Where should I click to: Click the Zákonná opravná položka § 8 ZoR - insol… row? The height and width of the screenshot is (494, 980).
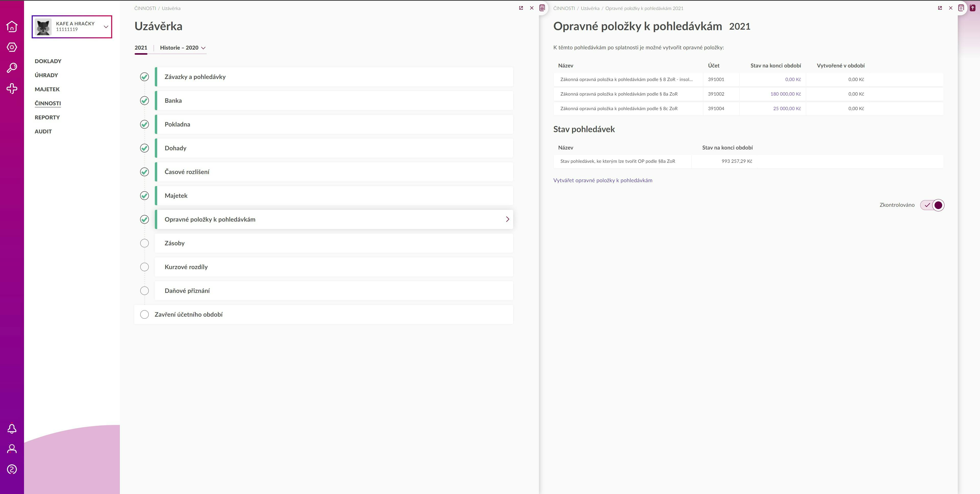(748, 79)
